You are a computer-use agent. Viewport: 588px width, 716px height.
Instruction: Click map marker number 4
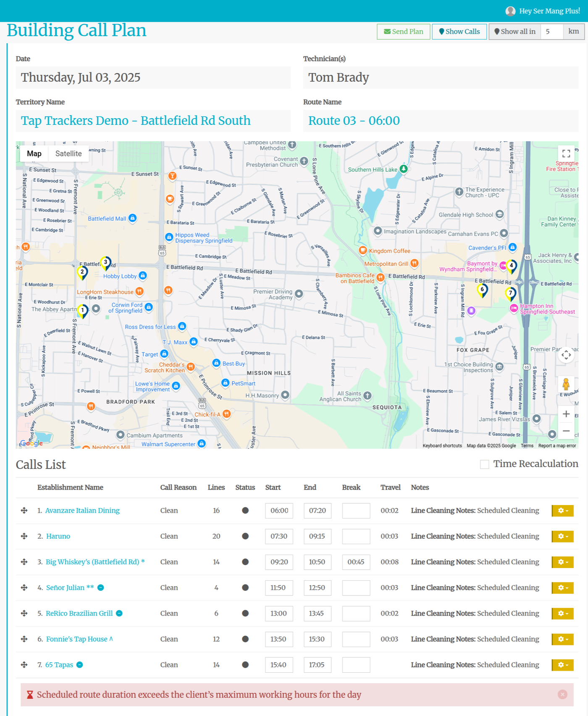click(511, 266)
